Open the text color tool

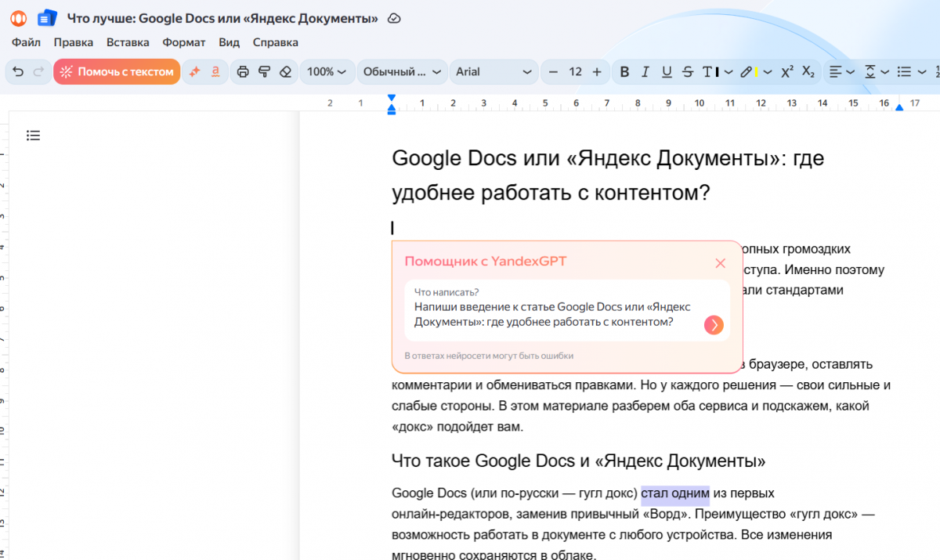709,71
